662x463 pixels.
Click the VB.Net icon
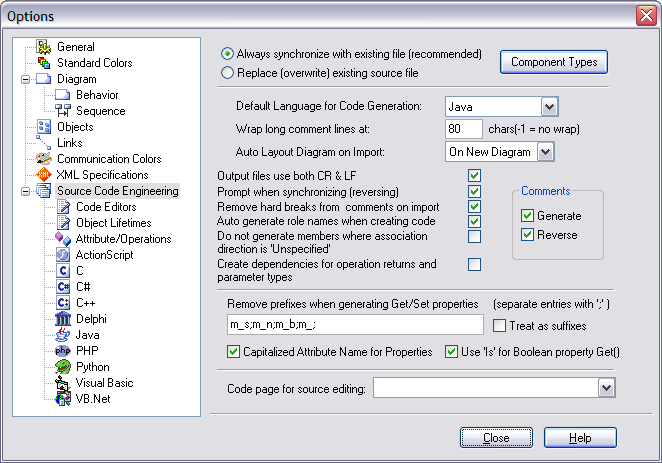pos(63,399)
